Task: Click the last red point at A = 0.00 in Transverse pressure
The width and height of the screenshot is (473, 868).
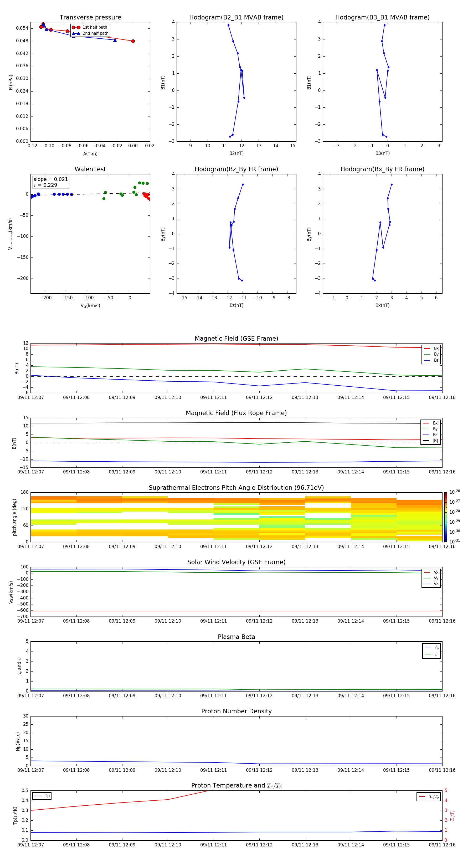Action: pyautogui.click(x=133, y=41)
